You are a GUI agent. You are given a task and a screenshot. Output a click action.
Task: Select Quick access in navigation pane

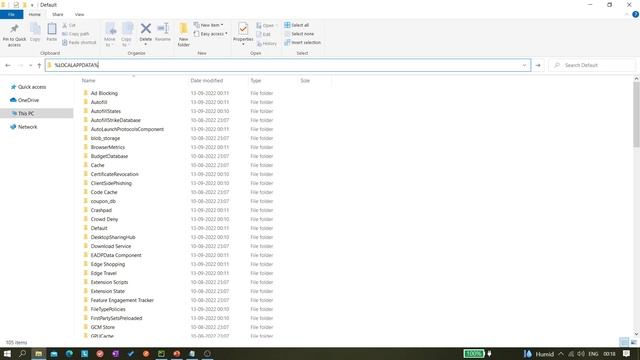[x=32, y=87]
